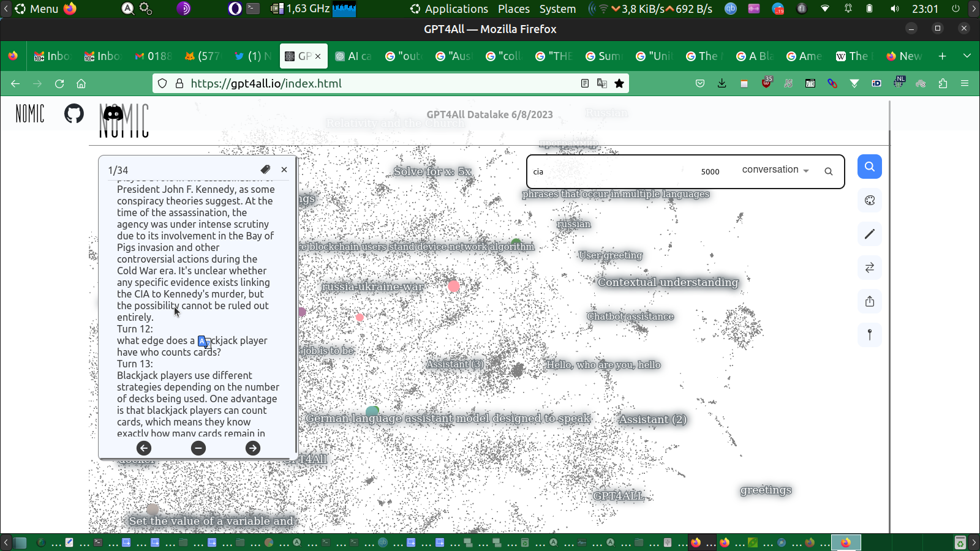
Task: Open the Menu in top panel
Action: pyautogui.click(x=37, y=9)
